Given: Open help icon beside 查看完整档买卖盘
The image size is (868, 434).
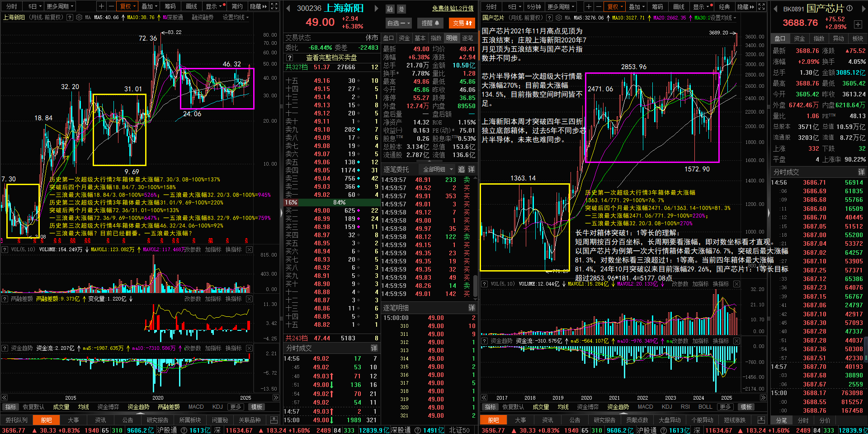Looking at the screenshot, I should coord(289,57).
